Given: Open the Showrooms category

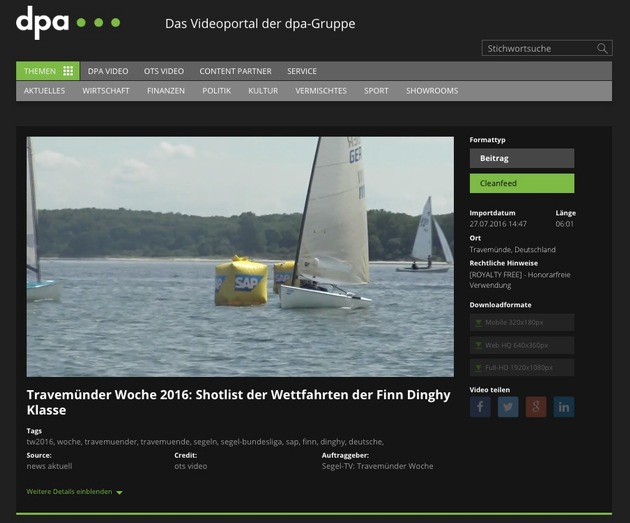Looking at the screenshot, I should pyautogui.click(x=431, y=91).
